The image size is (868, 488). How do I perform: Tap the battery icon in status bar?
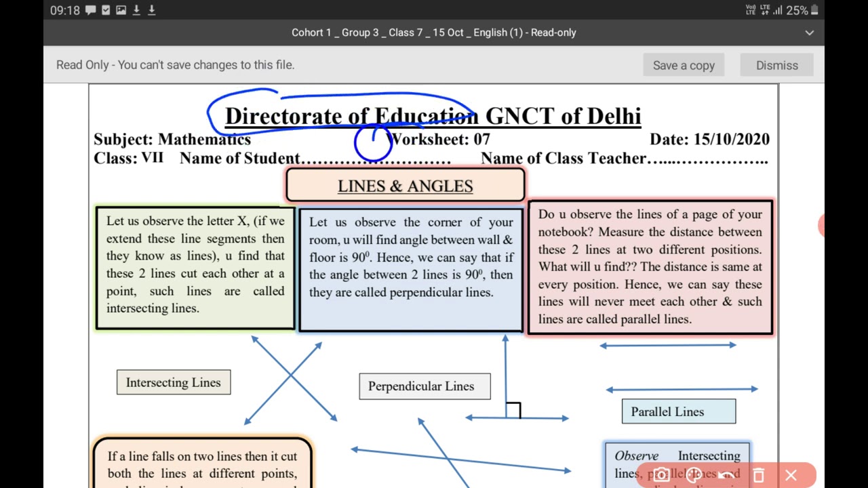pyautogui.click(x=814, y=10)
